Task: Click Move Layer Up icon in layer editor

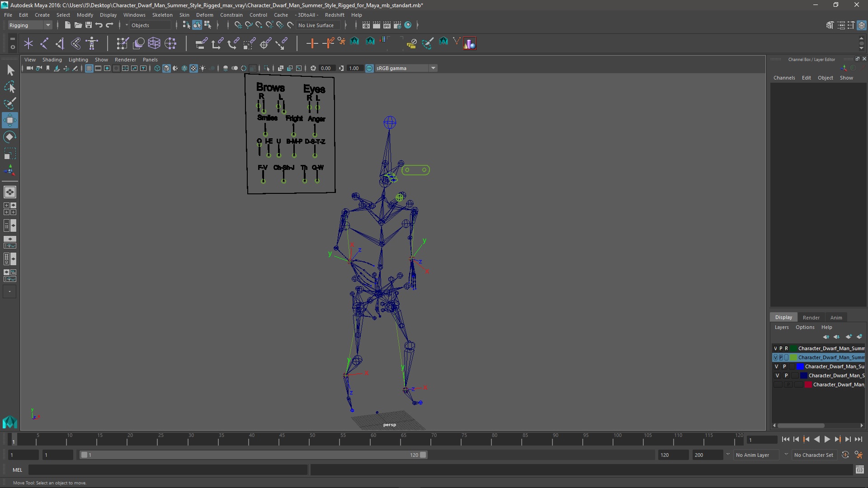Action: pos(826,337)
